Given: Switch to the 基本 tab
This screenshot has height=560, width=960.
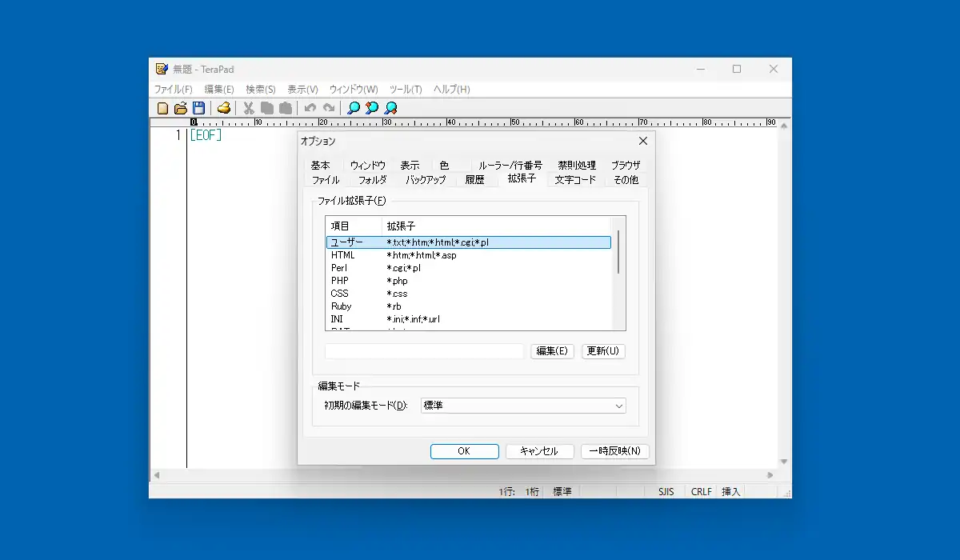Looking at the screenshot, I should click(320, 165).
